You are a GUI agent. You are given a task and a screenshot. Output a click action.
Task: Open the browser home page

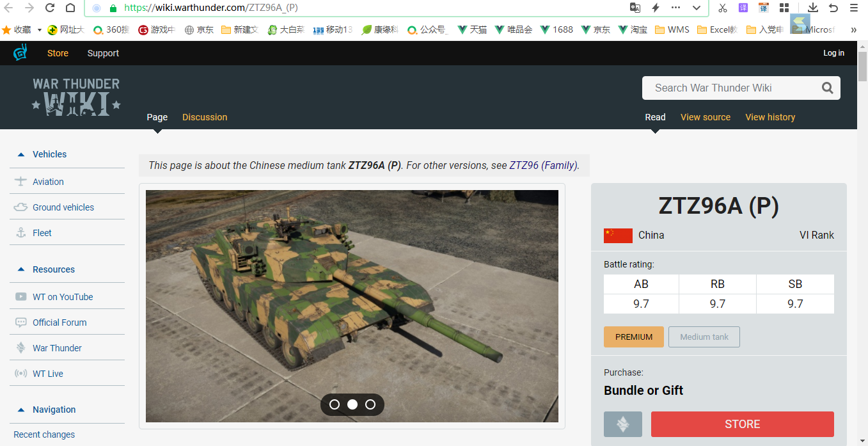click(x=70, y=8)
